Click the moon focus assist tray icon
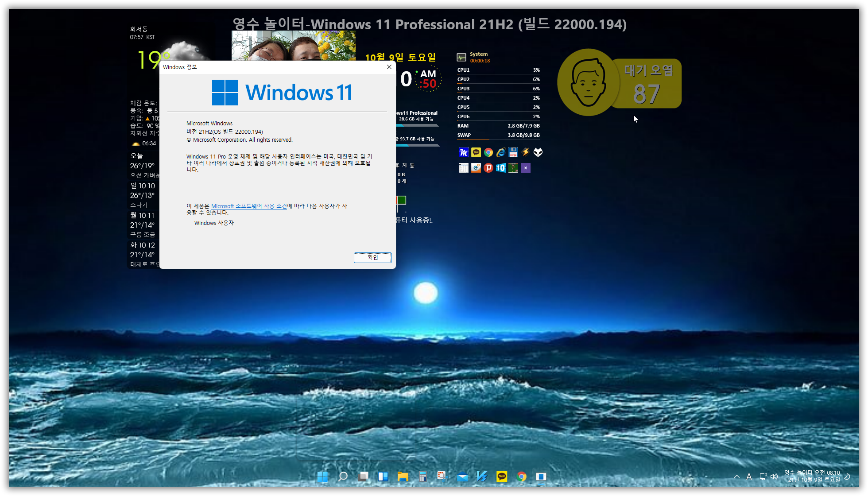Screen dimensions: 868x496 tap(847, 477)
